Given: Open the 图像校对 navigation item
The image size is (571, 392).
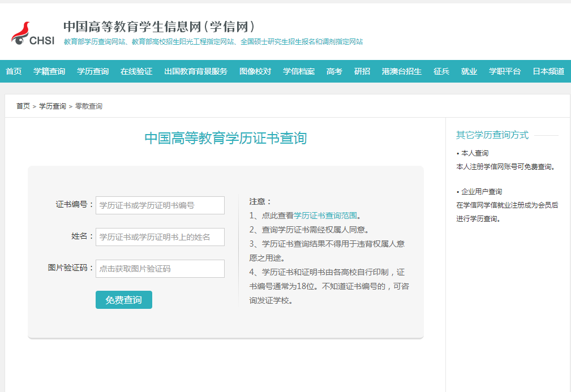Looking at the screenshot, I should (x=255, y=71).
